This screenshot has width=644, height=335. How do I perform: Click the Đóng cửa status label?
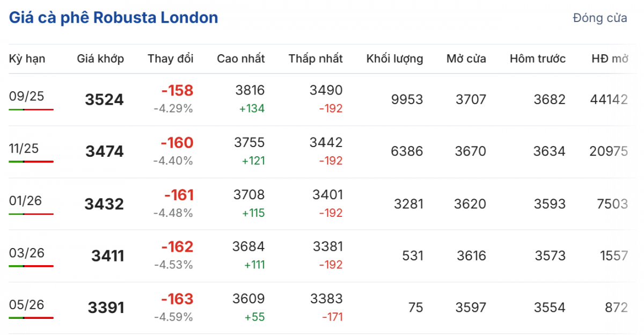tap(599, 18)
